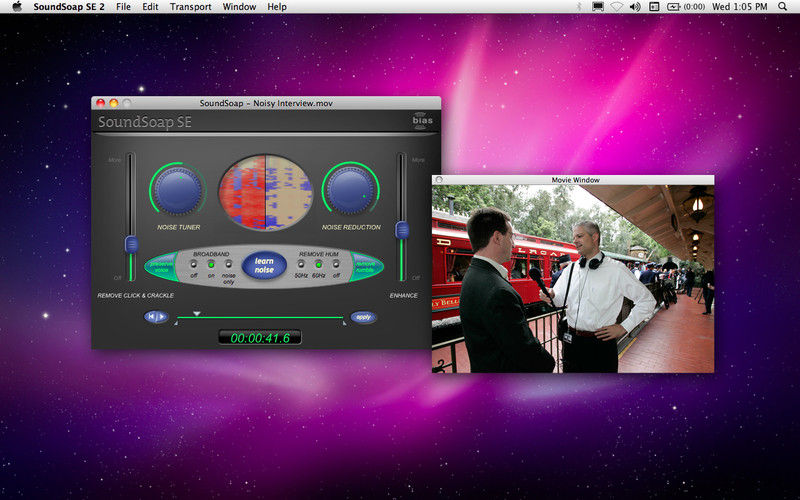Click the Bluetooth status icon
800x500 pixels.
point(579,7)
